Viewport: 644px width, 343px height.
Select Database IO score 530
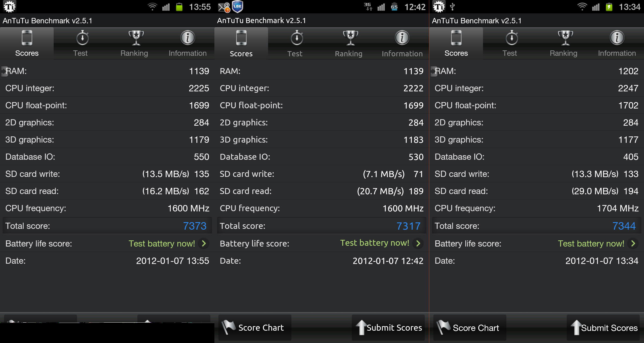416,157
